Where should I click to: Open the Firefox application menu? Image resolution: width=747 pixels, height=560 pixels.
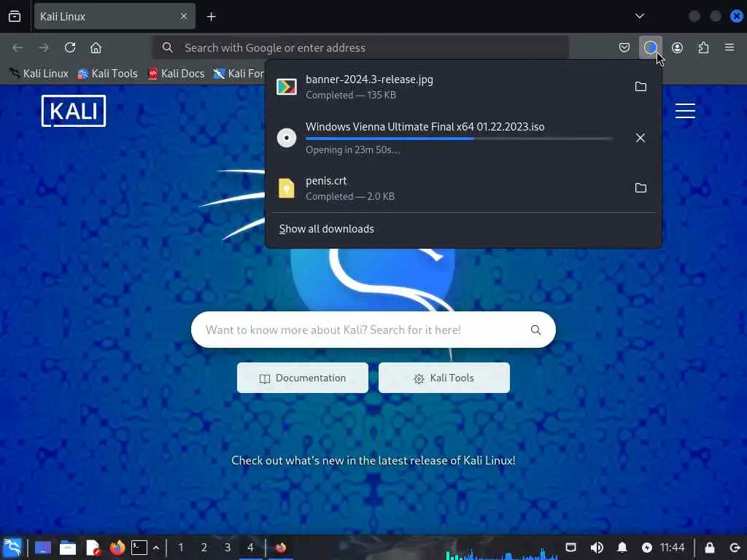[729, 47]
